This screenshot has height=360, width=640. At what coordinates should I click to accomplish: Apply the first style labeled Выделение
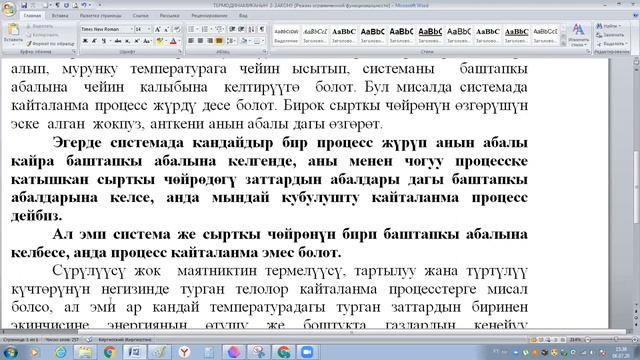click(286, 35)
